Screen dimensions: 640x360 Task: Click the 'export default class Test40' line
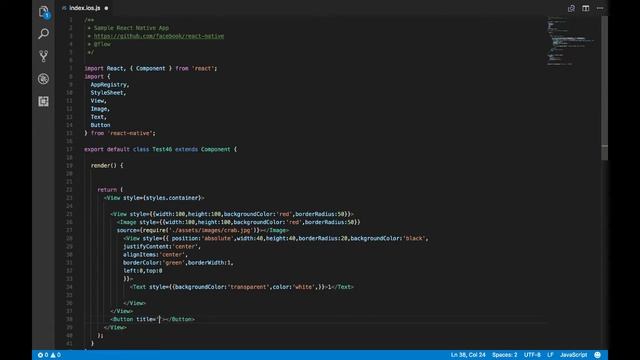160,149
